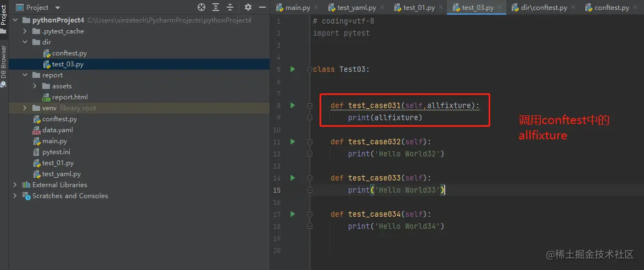Viewport: 644px width, 270px height.
Task: Click run gutter icon for test_case032
Action: tap(293, 142)
